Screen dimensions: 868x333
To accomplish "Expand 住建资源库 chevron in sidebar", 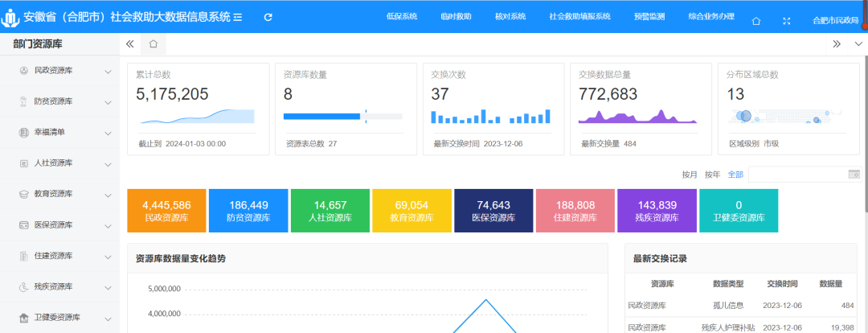I will [108, 257].
